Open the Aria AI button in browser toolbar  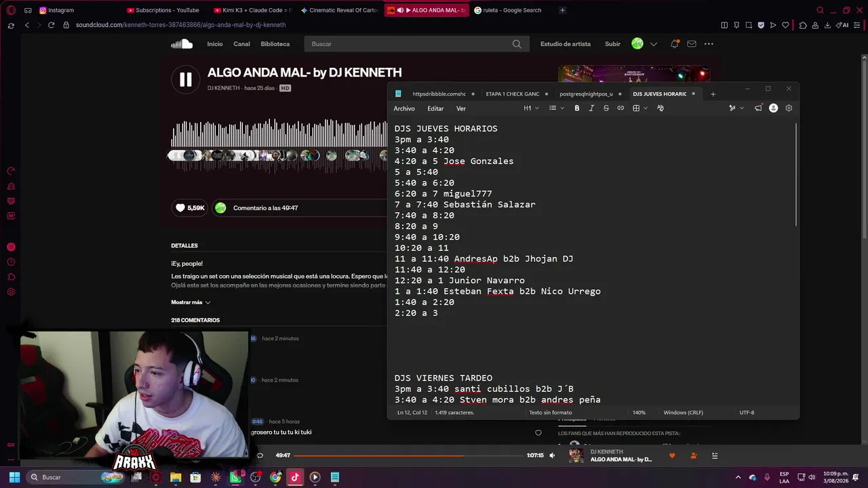[x=842, y=25]
